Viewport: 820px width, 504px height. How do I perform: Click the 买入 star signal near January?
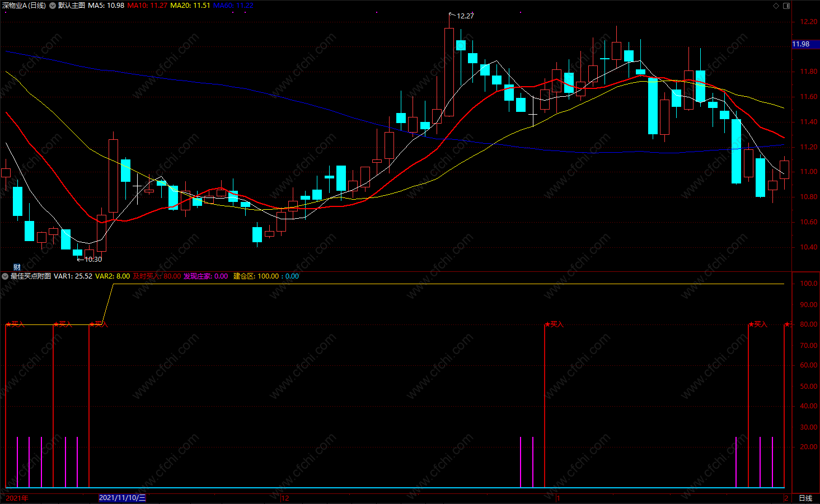pos(554,324)
